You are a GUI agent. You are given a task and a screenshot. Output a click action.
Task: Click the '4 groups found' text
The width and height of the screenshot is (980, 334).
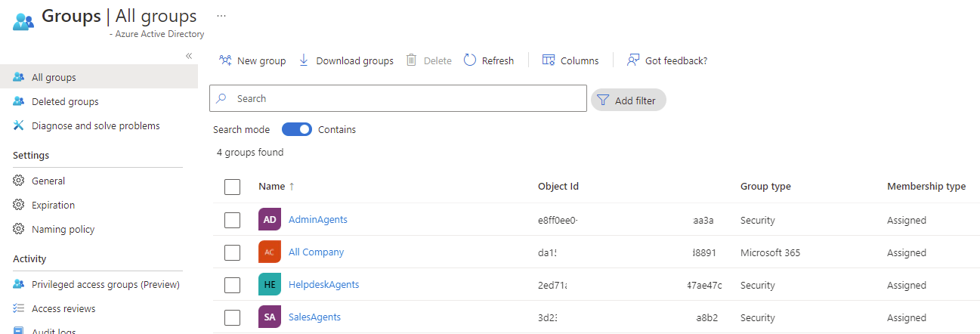coord(250,153)
